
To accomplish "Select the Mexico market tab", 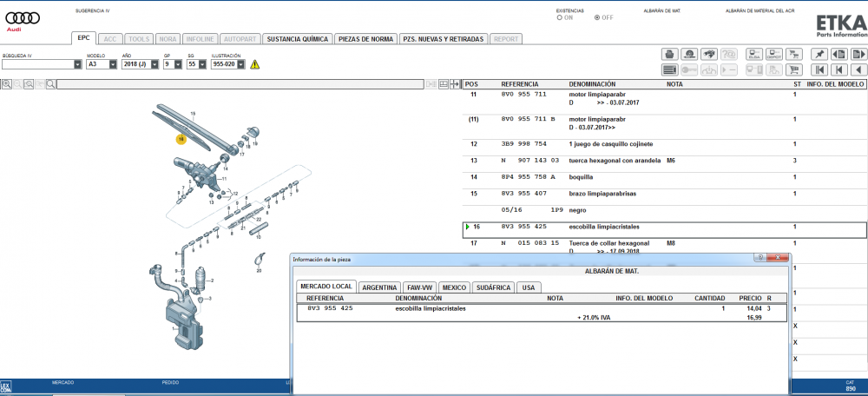I will coord(455,287).
